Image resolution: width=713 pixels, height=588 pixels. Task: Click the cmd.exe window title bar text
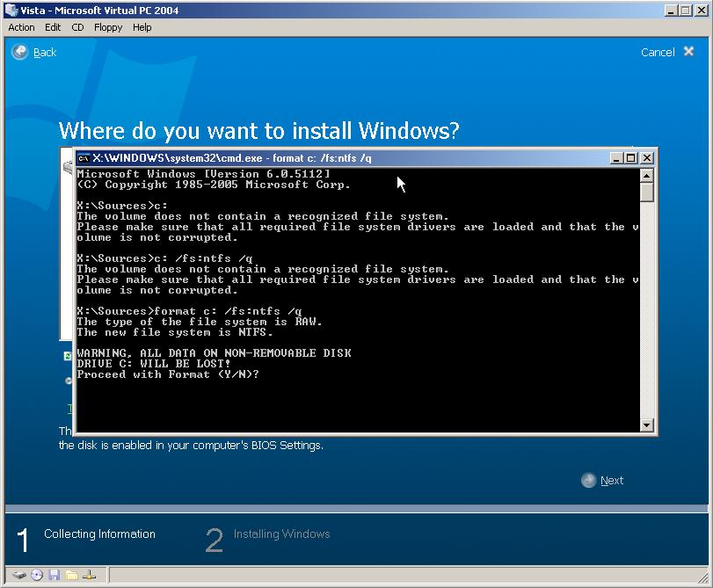(x=232, y=158)
